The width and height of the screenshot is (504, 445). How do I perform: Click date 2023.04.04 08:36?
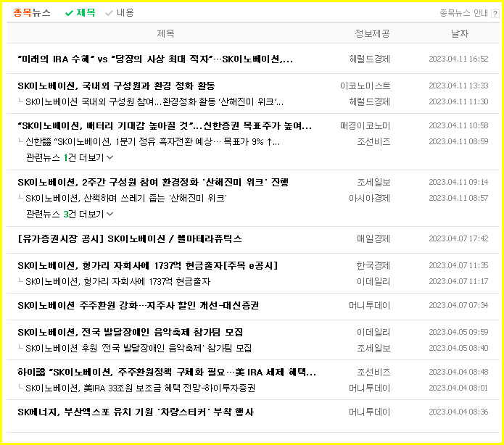[458, 412]
